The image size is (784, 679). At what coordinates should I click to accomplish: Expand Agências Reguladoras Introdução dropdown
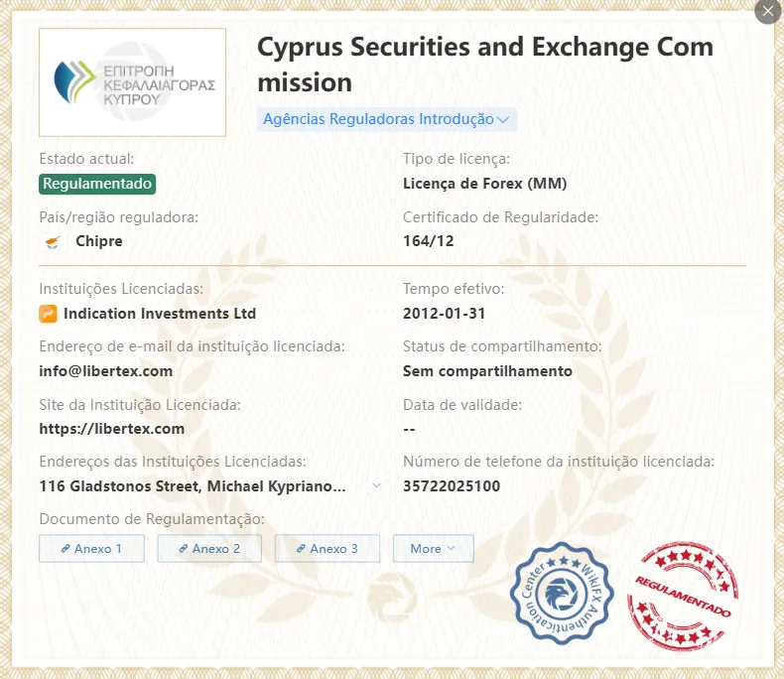click(386, 119)
